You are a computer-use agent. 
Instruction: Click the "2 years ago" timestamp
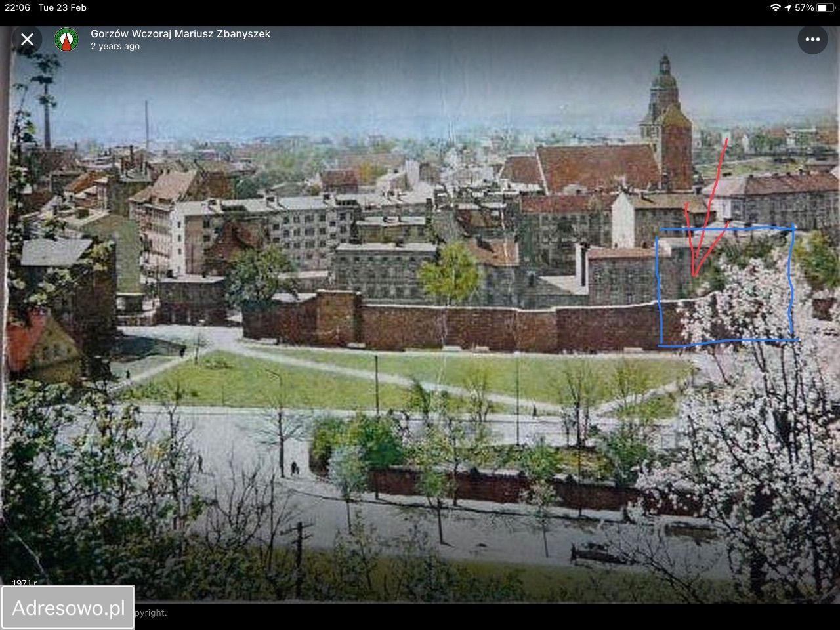(x=115, y=47)
